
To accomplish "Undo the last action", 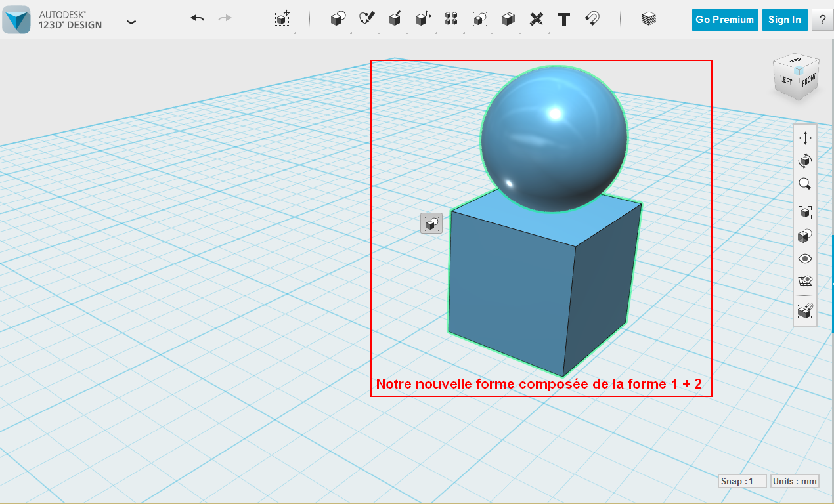I will pos(198,18).
